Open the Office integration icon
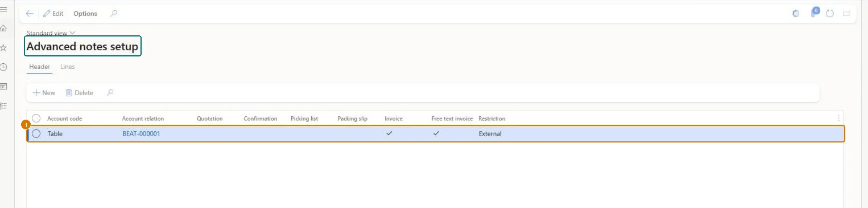Viewport: 868px width, 208px height. point(796,14)
